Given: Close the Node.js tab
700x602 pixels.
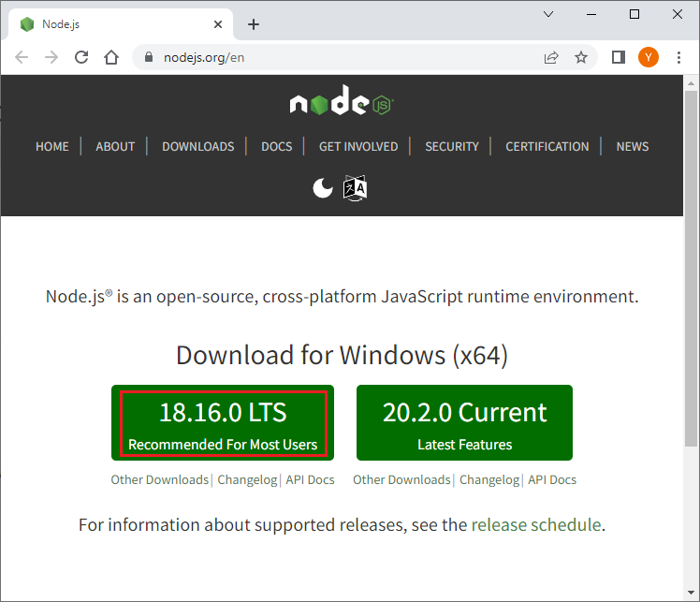Looking at the screenshot, I should 218,24.
